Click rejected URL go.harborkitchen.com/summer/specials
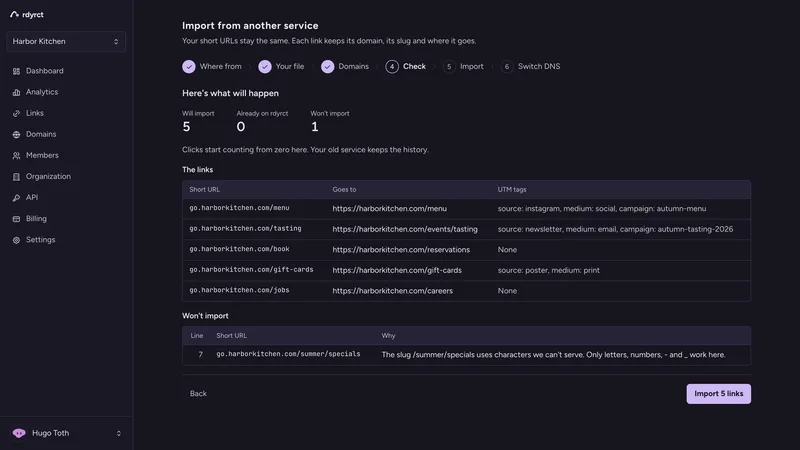 288,354
